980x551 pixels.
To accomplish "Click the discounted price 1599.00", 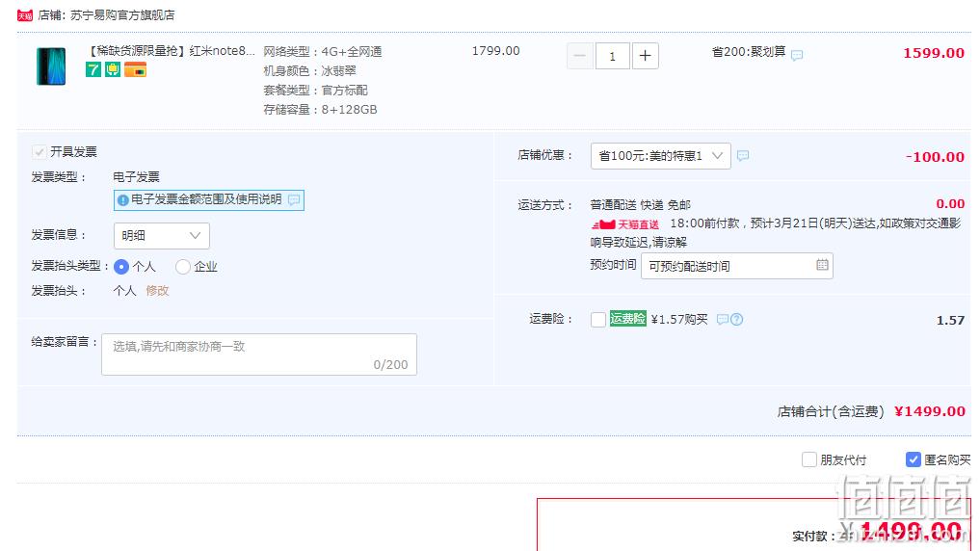I will [934, 53].
